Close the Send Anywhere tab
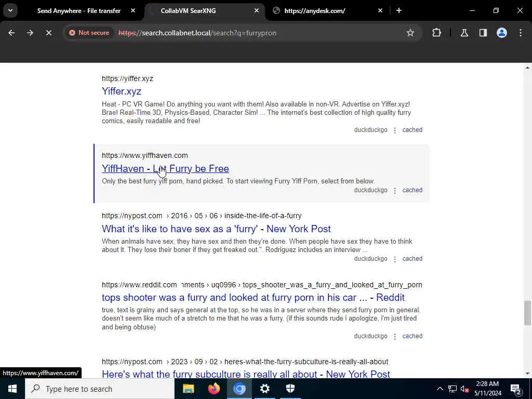This screenshot has height=399, width=532. pos(133,10)
